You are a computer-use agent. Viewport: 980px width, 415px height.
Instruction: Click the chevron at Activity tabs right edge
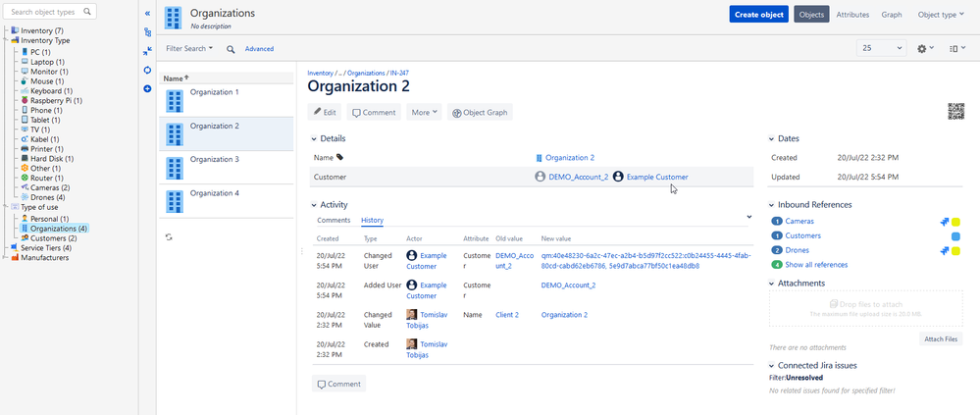point(749,217)
